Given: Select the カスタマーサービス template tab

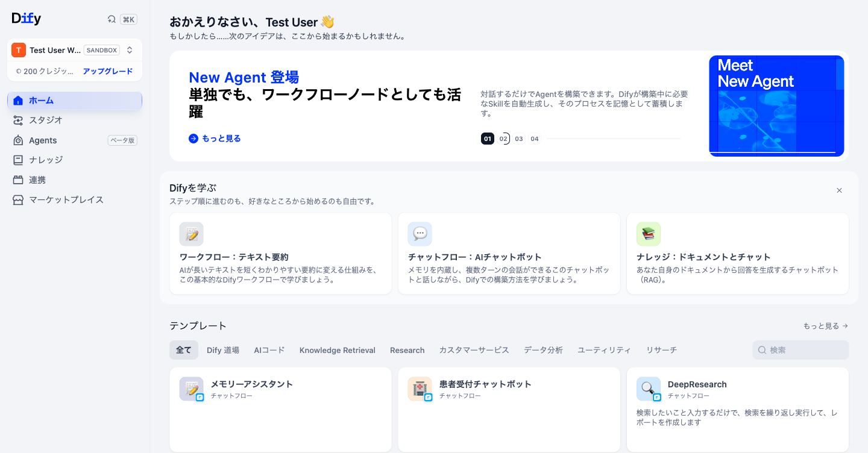Looking at the screenshot, I should pos(474,350).
